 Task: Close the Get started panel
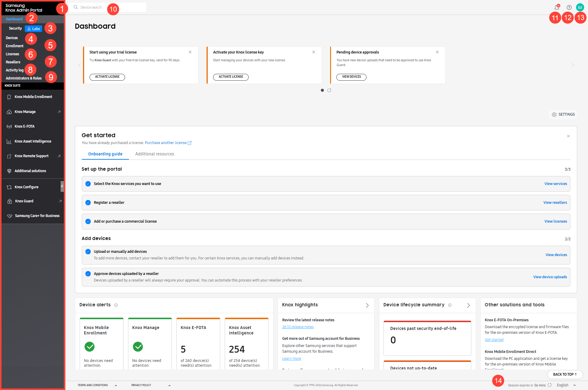[568, 136]
